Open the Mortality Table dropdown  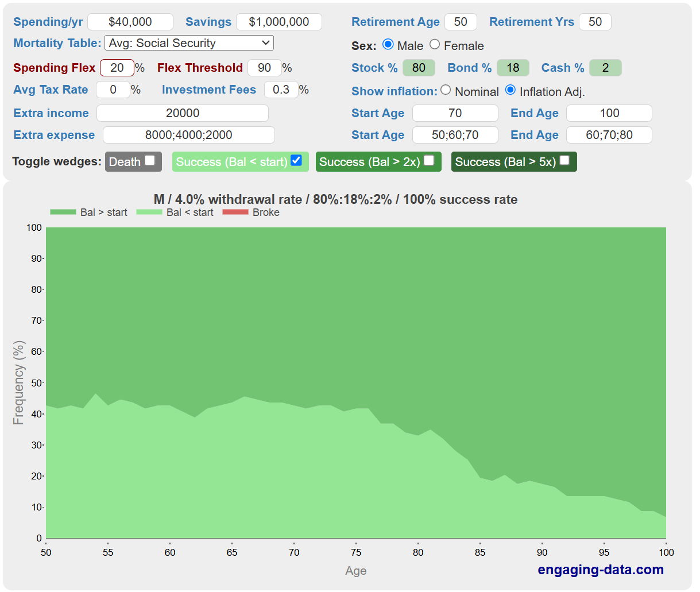pyautogui.click(x=189, y=43)
